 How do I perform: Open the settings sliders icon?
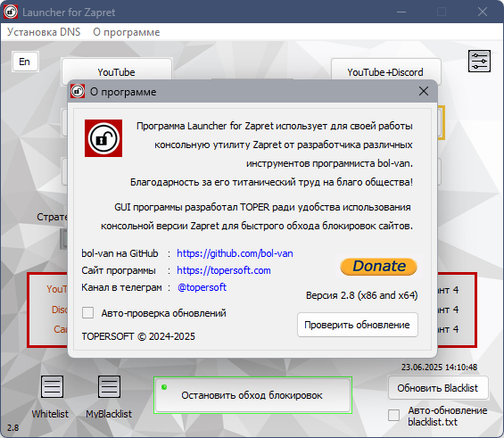point(479,61)
